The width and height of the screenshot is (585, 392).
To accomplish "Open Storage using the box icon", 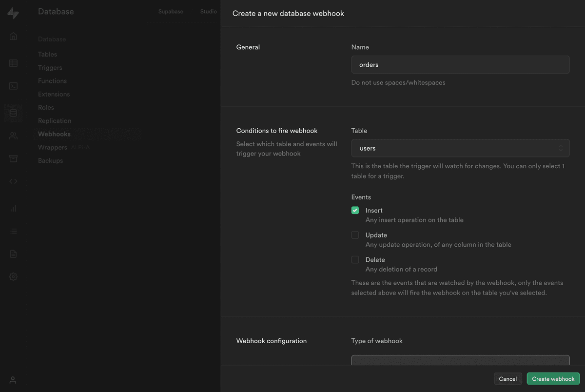I will pyautogui.click(x=13, y=158).
